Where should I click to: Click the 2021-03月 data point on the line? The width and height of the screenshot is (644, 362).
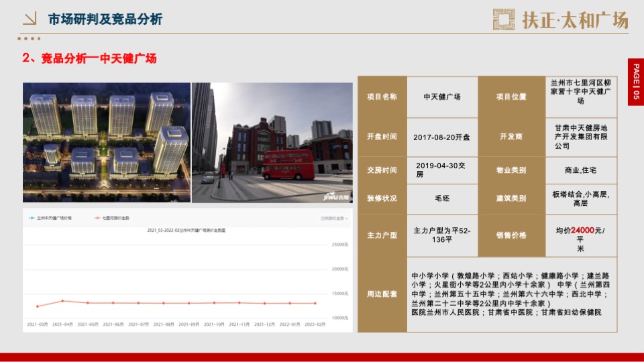click(38, 306)
